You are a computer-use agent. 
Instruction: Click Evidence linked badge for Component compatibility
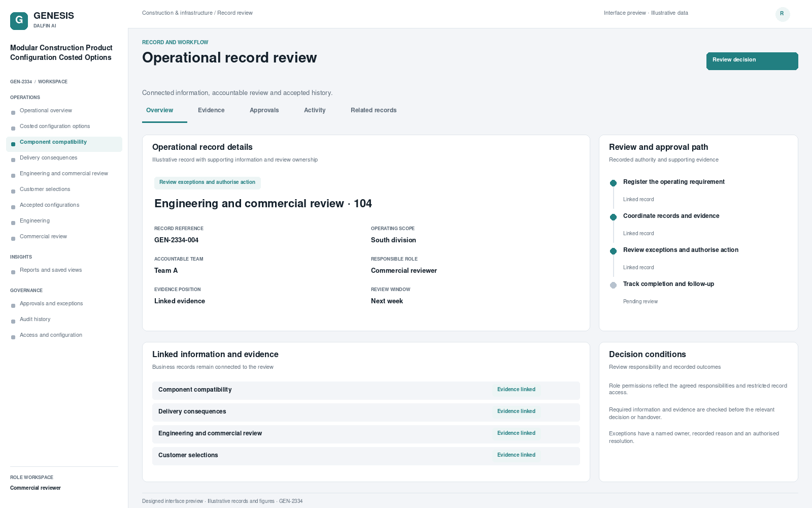[516, 390]
